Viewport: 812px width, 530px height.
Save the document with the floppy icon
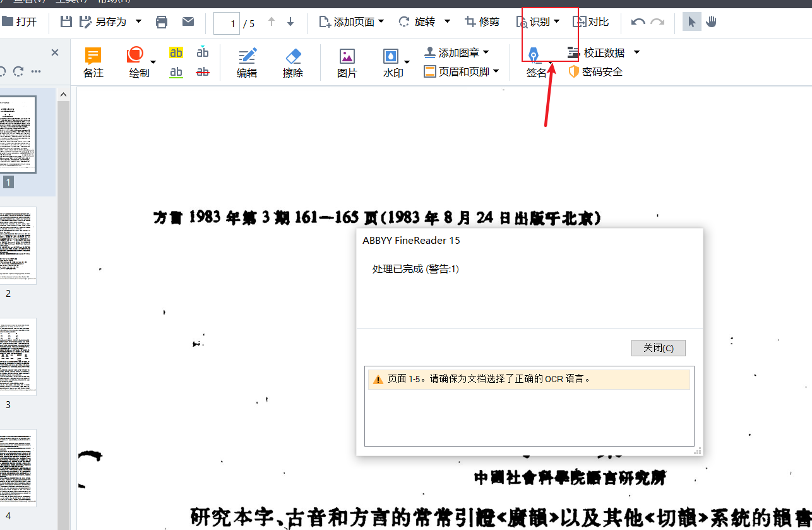[66, 22]
